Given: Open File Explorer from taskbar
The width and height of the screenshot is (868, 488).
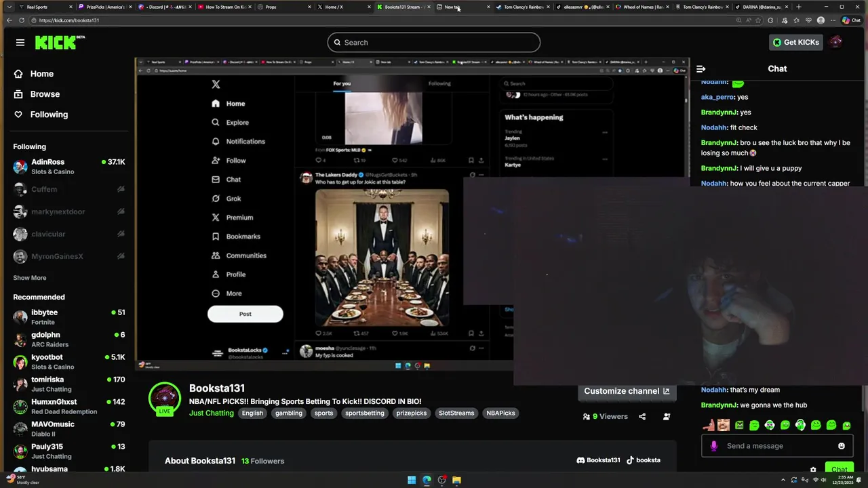Looking at the screenshot, I should coord(456,480).
